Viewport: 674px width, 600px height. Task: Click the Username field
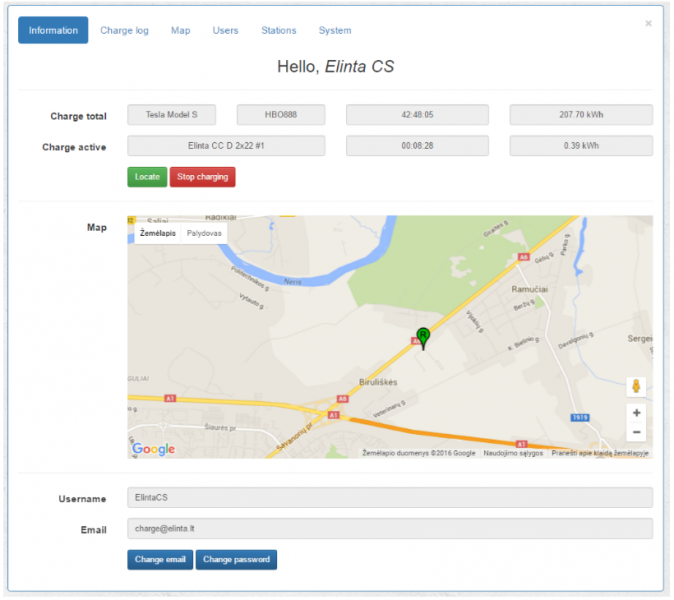(x=390, y=498)
